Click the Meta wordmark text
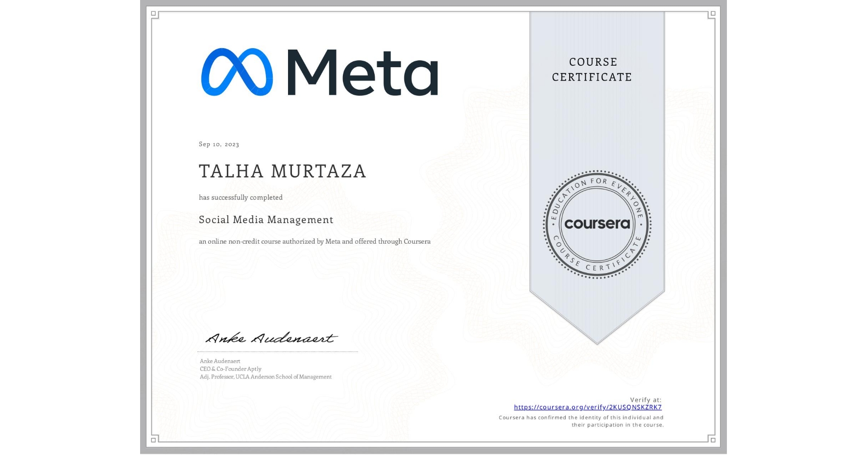The image size is (868, 455). [x=362, y=73]
